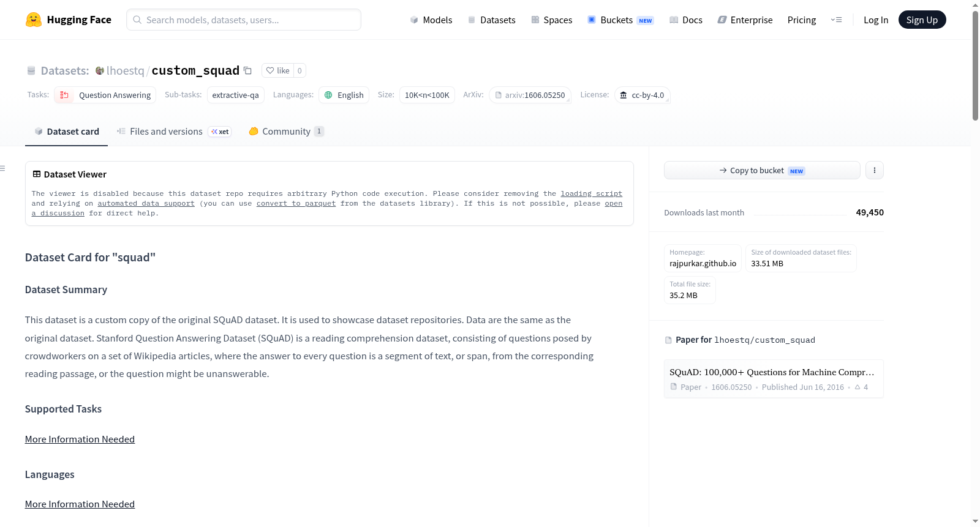This screenshot has width=980, height=527.
Task: Switch to Dataset card tab
Action: (x=66, y=131)
